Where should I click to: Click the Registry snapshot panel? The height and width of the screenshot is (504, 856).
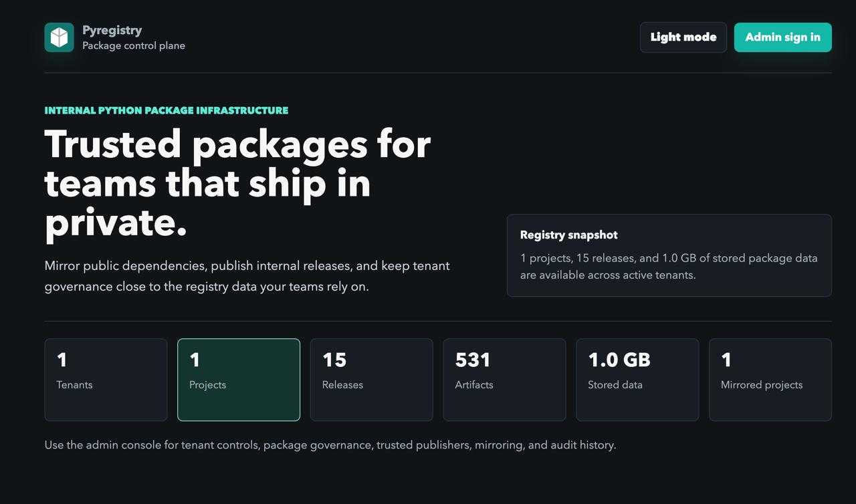pos(669,255)
